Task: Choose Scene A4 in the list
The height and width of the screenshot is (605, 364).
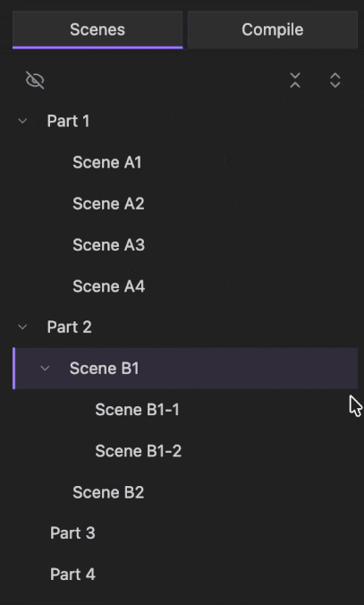Action: (108, 286)
